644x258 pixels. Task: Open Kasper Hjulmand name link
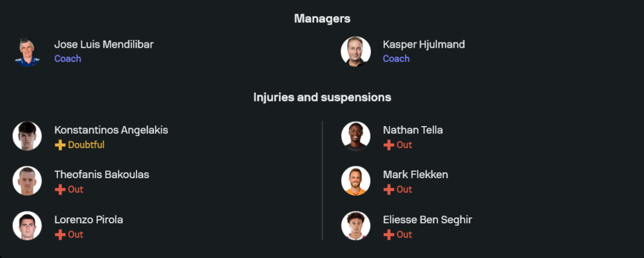424,44
